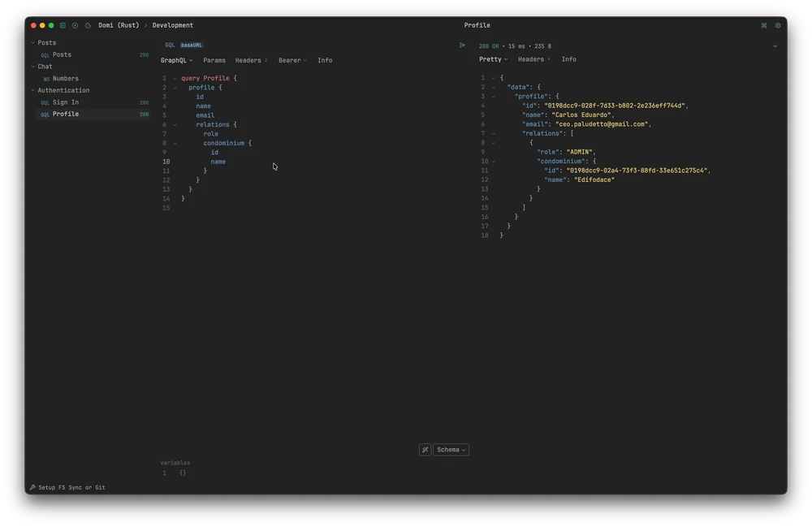Fold the "relations" array in the response
The image size is (812, 527).
coord(494,133)
